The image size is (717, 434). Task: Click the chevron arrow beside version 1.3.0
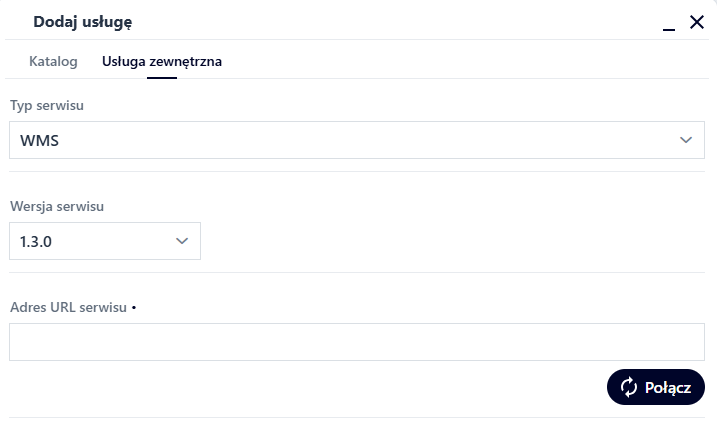tap(182, 241)
